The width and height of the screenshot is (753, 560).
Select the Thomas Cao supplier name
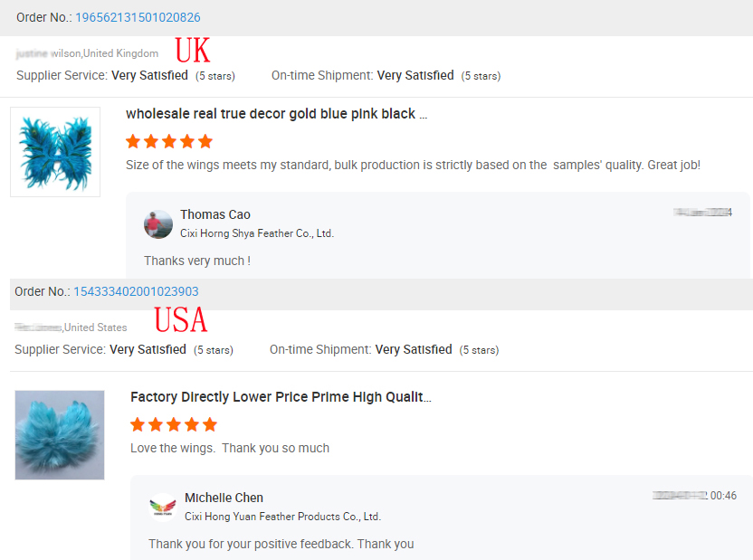click(x=215, y=214)
